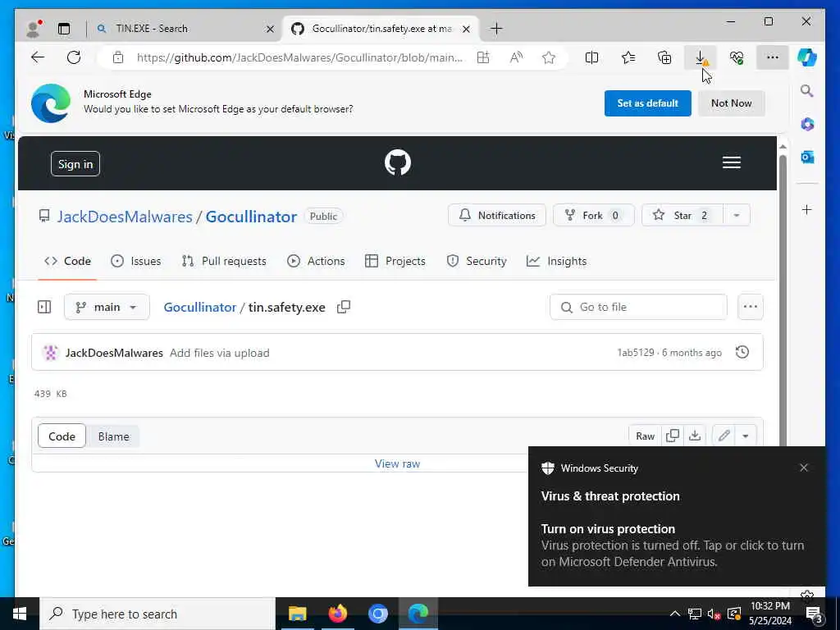Open the repository Issues tab

click(x=135, y=261)
